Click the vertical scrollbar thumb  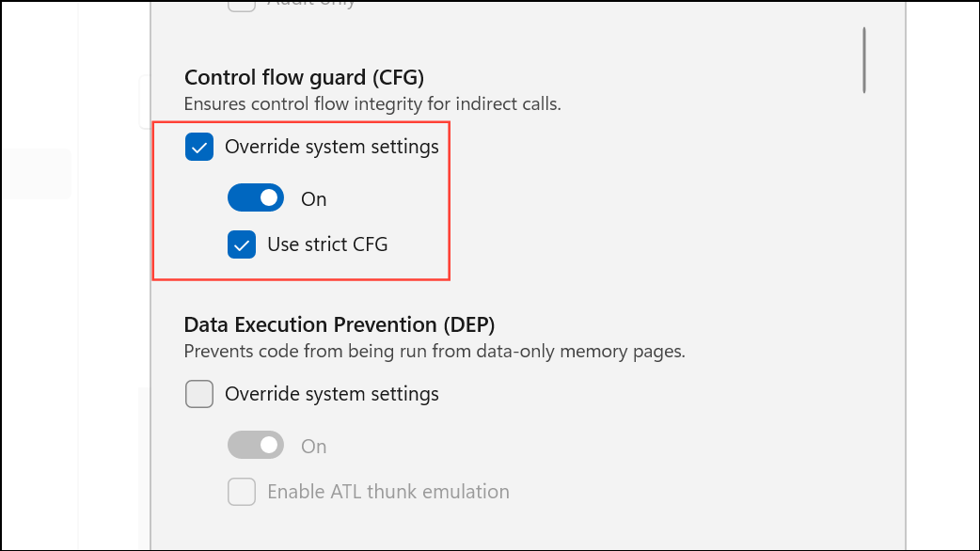coord(863,60)
